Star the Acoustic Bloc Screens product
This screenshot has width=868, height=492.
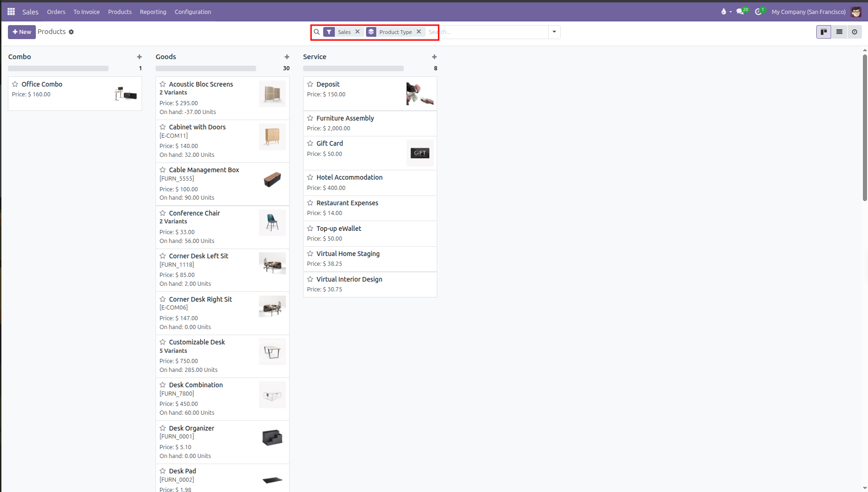tap(163, 84)
